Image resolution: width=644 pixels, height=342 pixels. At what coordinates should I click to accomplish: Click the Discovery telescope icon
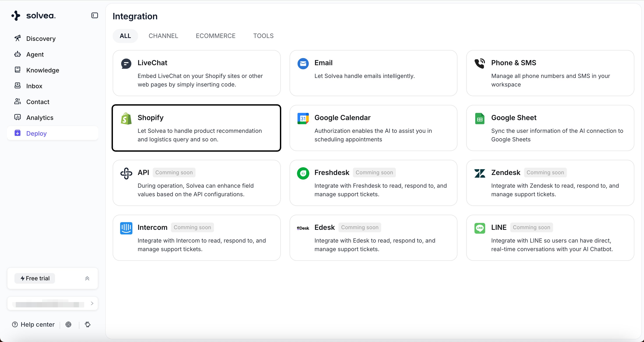[x=18, y=38]
